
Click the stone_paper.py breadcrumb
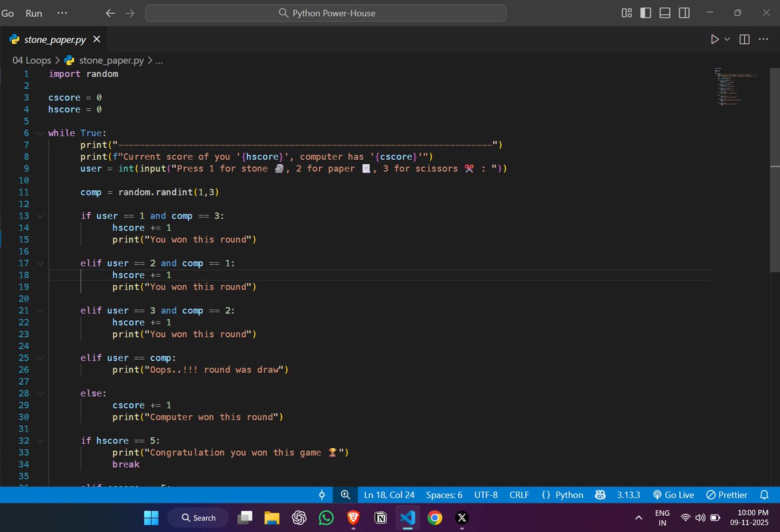pyautogui.click(x=112, y=60)
